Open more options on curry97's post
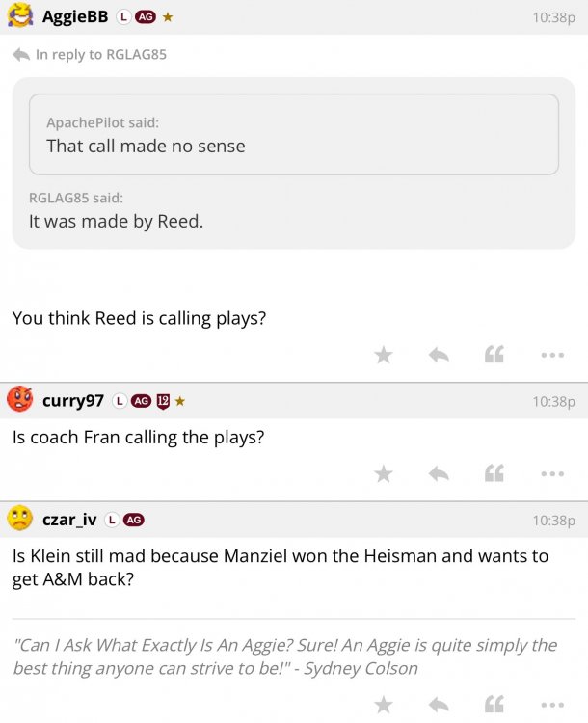 pos(552,473)
